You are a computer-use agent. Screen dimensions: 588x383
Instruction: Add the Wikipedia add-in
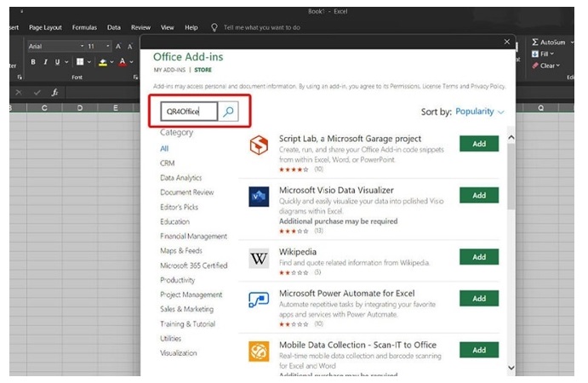pyautogui.click(x=479, y=257)
